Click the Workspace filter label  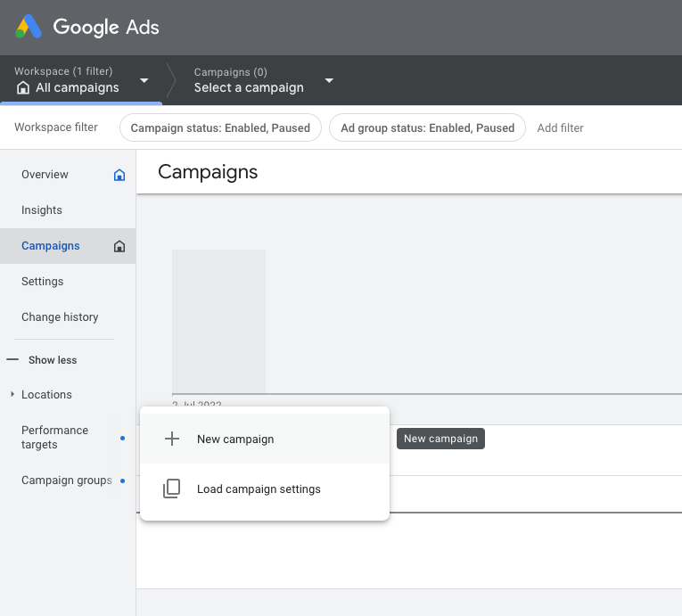pos(56,127)
